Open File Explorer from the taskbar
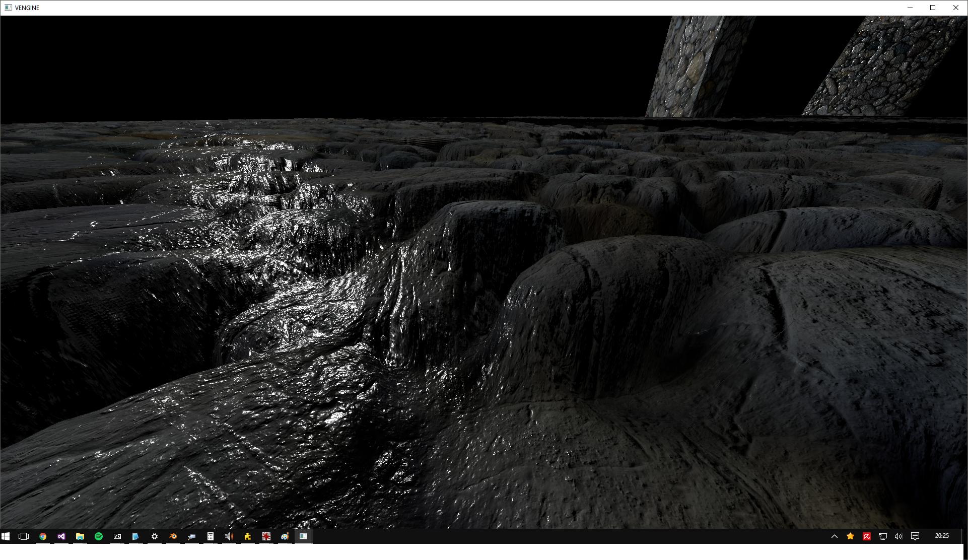The width and height of the screenshot is (968, 560). (80, 536)
